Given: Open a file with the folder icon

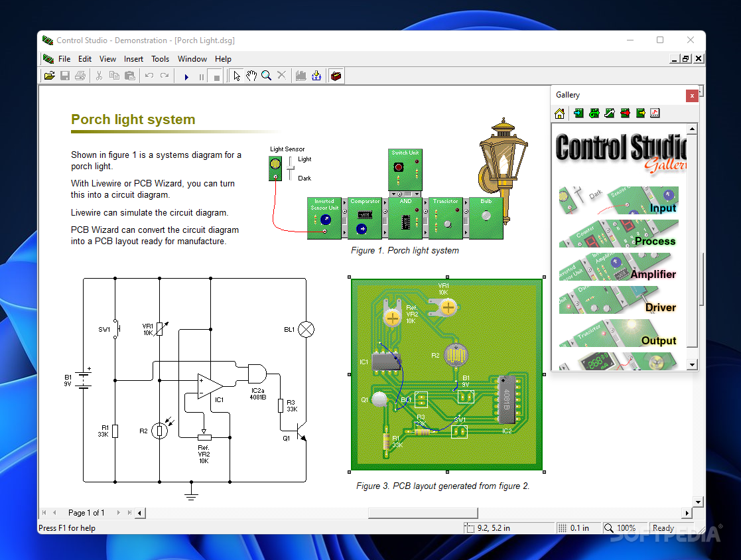Looking at the screenshot, I should 50,76.
